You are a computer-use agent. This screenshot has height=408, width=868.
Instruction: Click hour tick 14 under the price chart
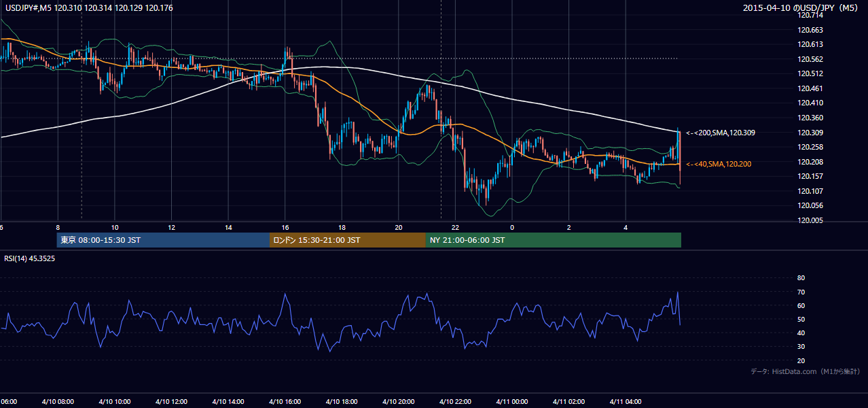[229, 227]
